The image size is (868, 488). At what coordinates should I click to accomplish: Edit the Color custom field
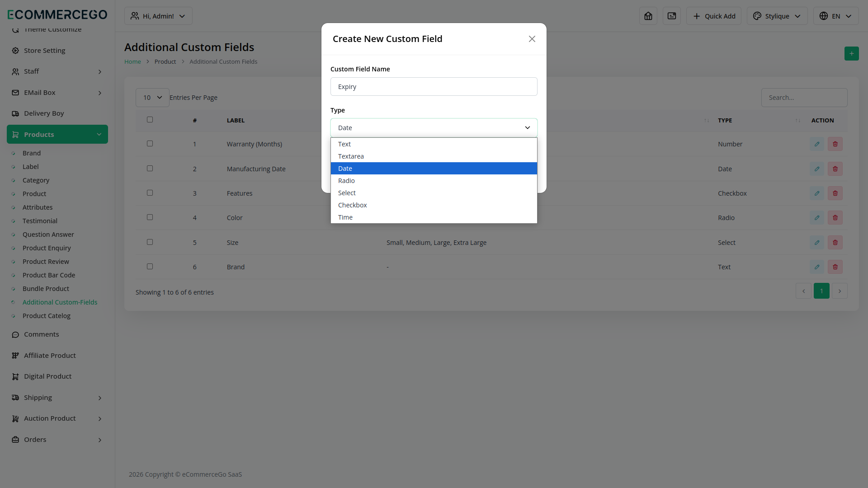click(817, 218)
